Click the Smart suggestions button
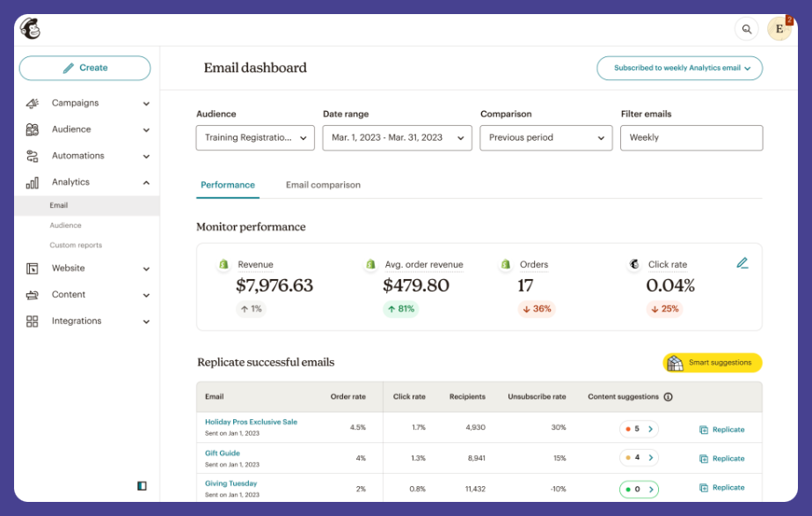Image resolution: width=812 pixels, height=516 pixels. (x=712, y=363)
